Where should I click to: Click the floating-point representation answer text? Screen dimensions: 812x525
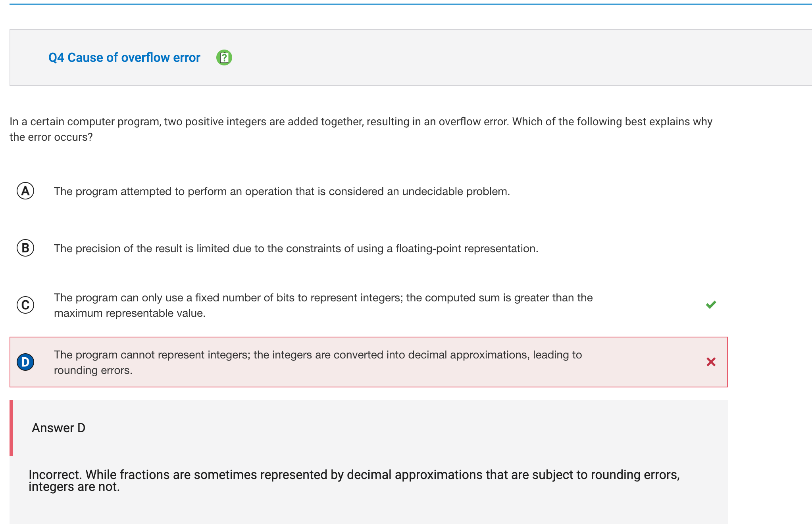[296, 249]
